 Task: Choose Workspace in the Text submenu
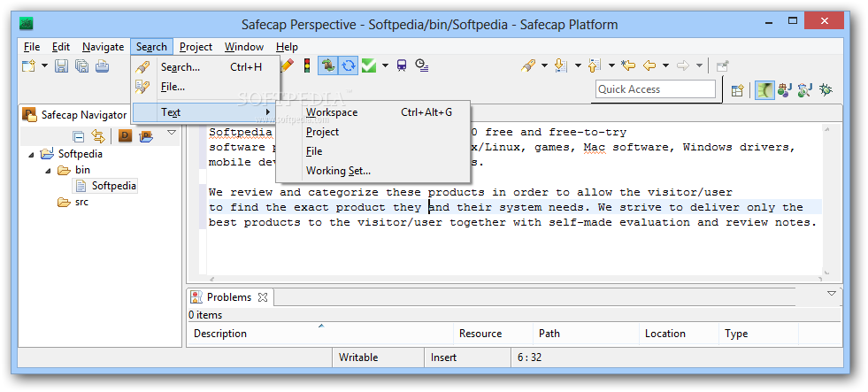pyautogui.click(x=373, y=112)
